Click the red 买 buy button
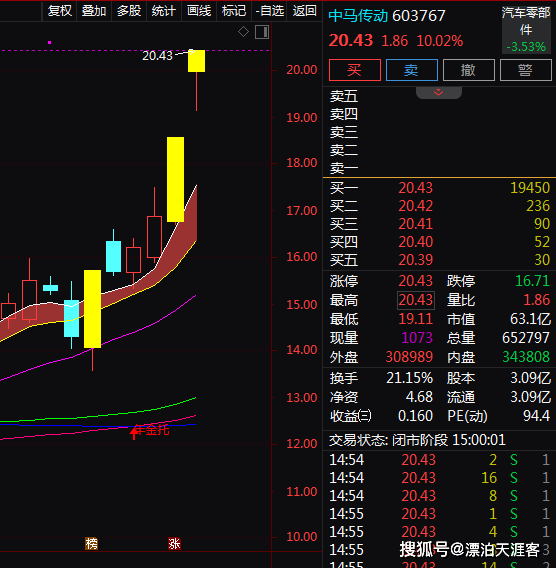The height and width of the screenshot is (568, 556). [x=355, y=70]
